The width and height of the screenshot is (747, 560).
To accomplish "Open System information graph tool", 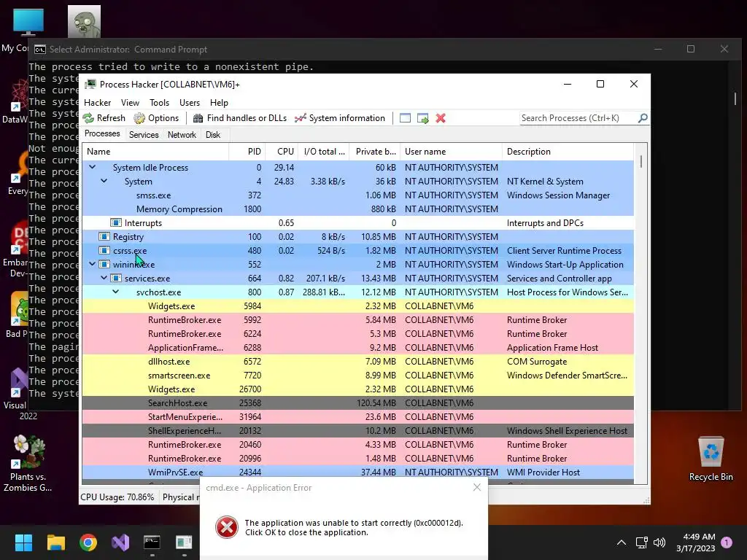I will click(340, 118).
